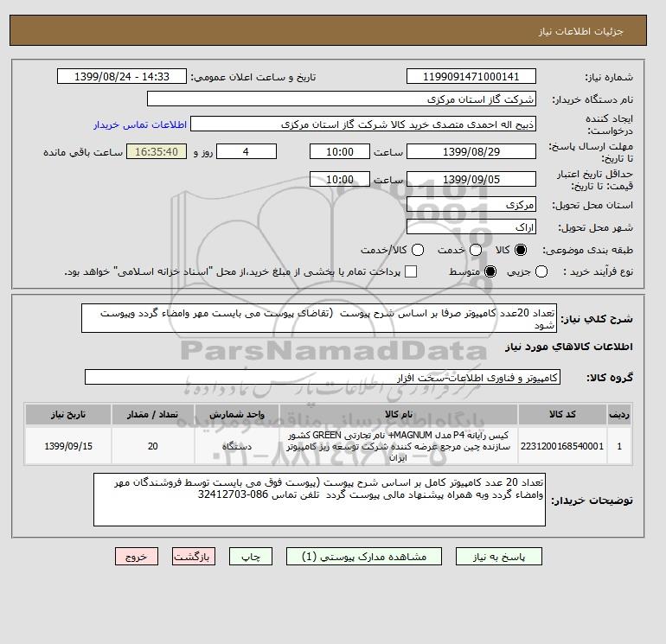Select the کالا/خدمت radio button
666x644 pixels.
click(418, 250)
